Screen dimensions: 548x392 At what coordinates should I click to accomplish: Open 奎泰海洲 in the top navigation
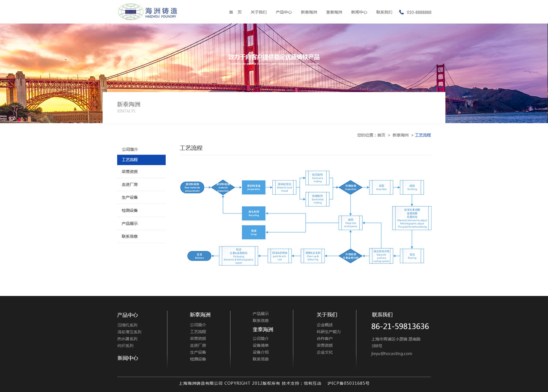(334, 12)
